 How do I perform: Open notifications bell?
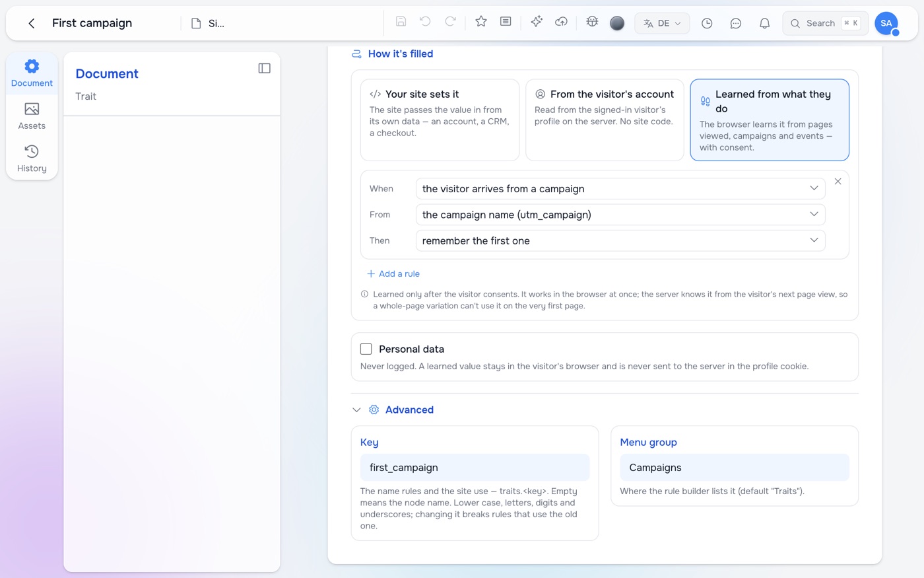click(x=764, y=23)
